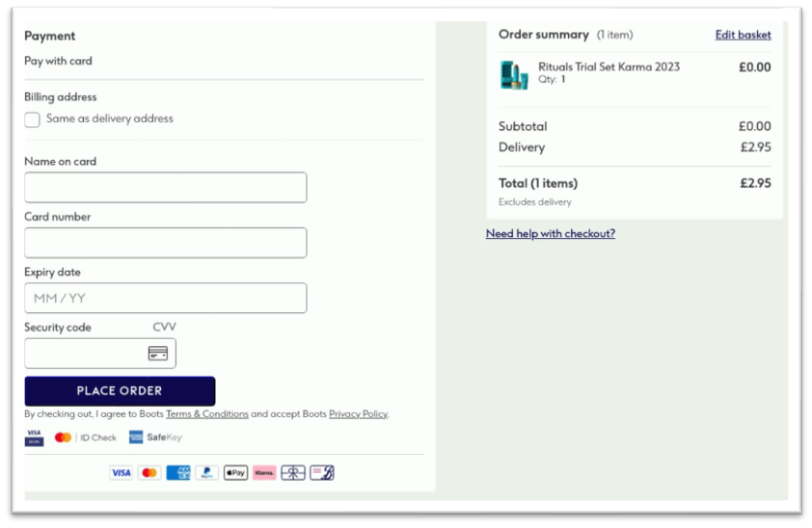812x528 pixels.
Task: Select the MM / YY expiry date field
Action: click(x=166, y=298)
